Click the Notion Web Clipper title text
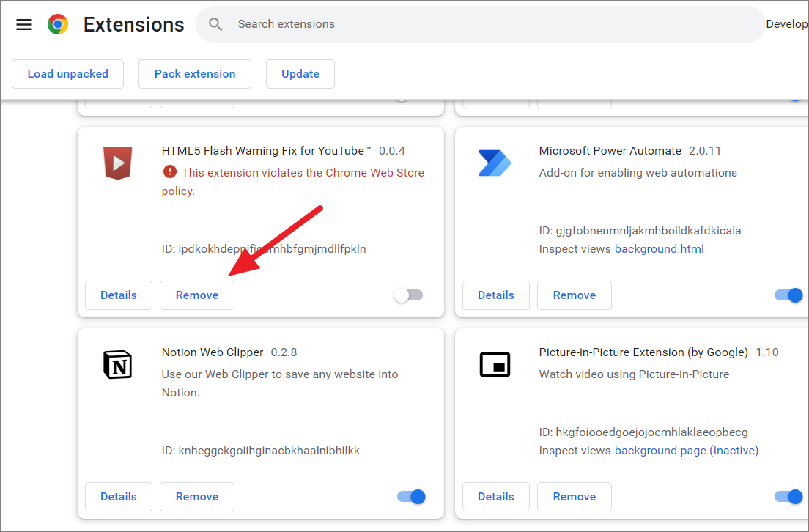The height and width of the screenshot is (532, 809). pos(213,352)
